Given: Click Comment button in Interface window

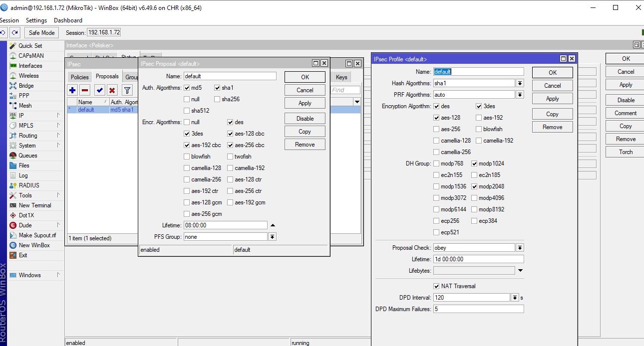Looking at the screenshot, I should (626, 113).
